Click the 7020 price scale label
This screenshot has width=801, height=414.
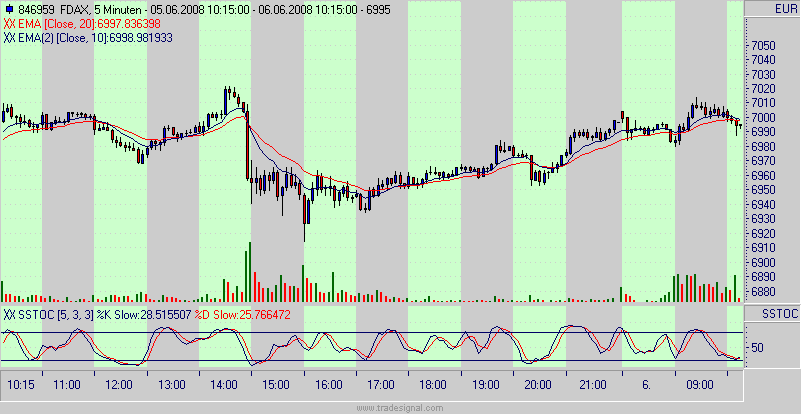pos(763,89)
